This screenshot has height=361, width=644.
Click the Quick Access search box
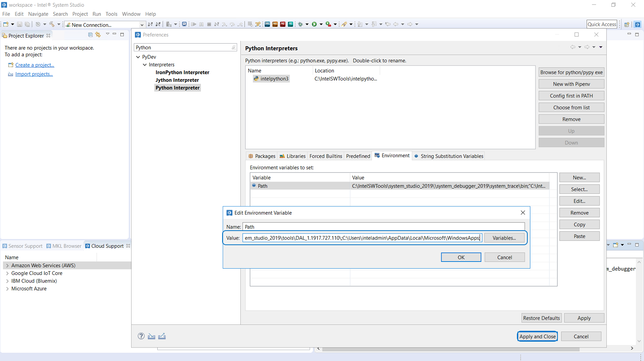[602, 24]
